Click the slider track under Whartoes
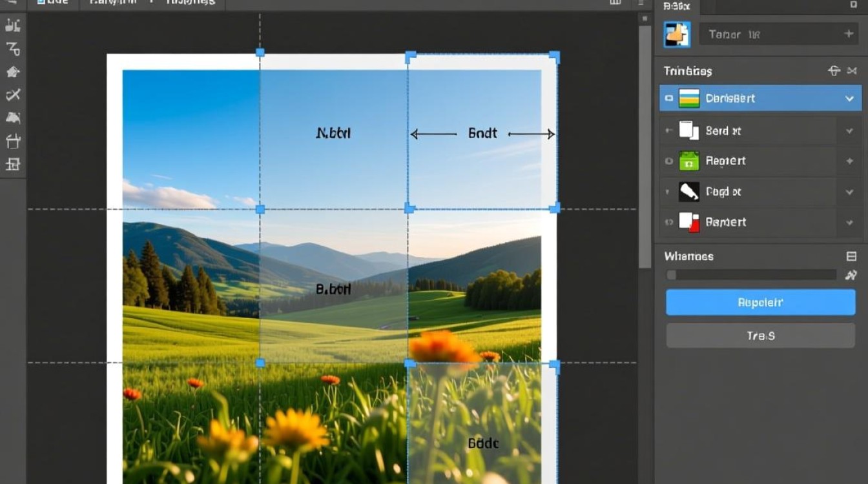This screenshot has height=484, width=868. tap(751, 275)
